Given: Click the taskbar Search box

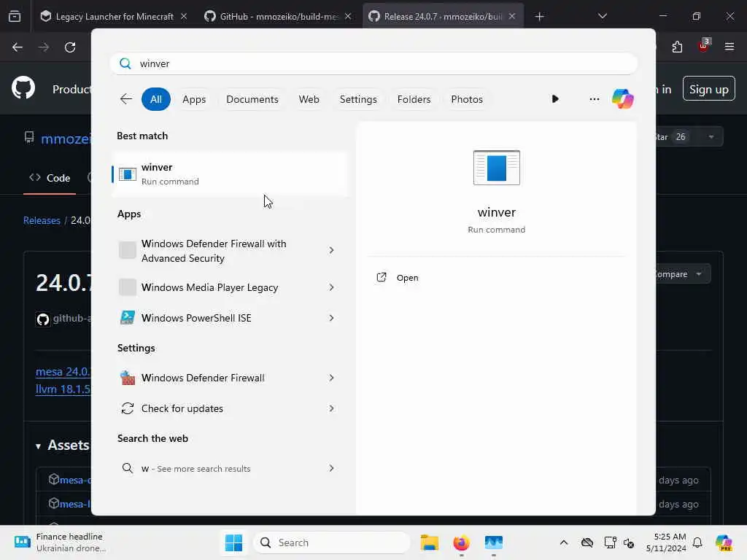Looking at the screenshot, I should (x=332, y=542).
